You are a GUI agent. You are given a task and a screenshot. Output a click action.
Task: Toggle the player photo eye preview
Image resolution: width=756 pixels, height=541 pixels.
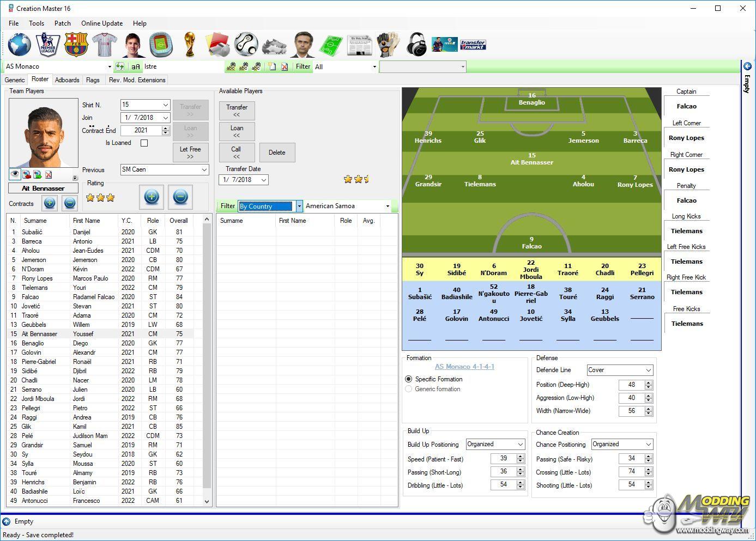[x=15, y=174]
